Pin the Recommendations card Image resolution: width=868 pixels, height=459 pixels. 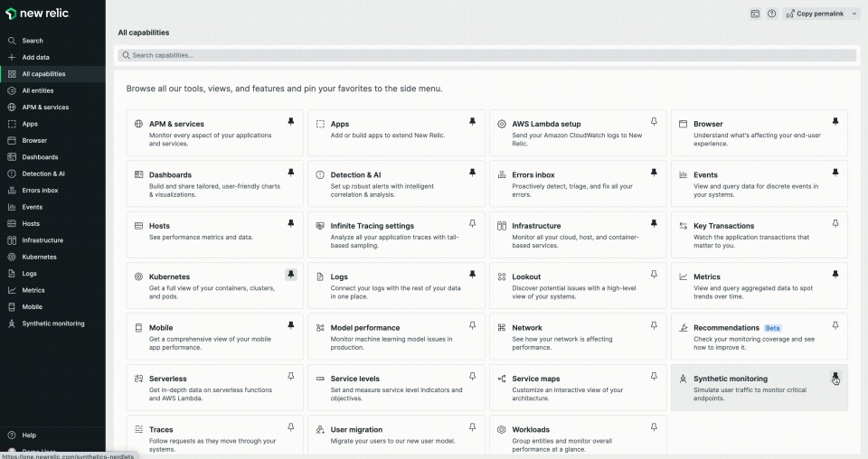click(835, 325)
